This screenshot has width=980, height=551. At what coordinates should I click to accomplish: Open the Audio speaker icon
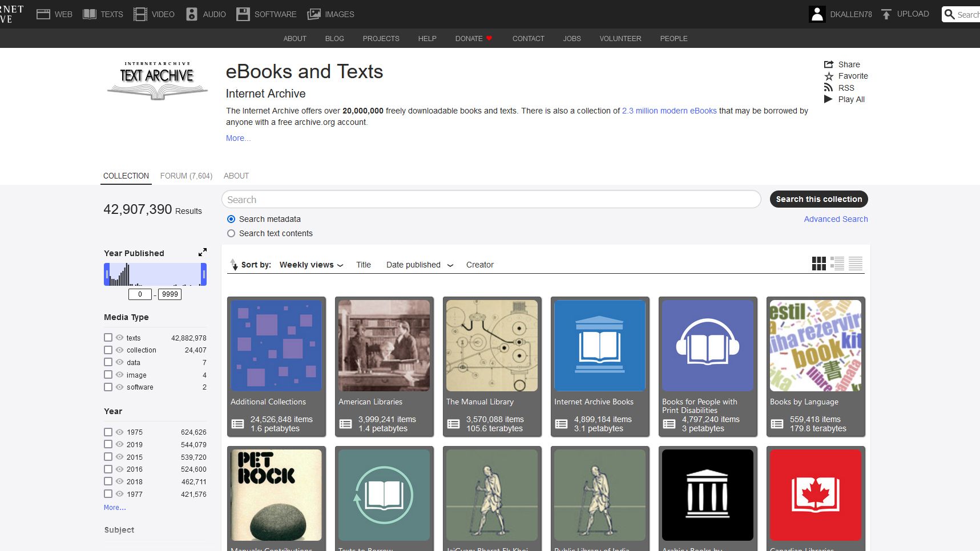tap(192, 14)
